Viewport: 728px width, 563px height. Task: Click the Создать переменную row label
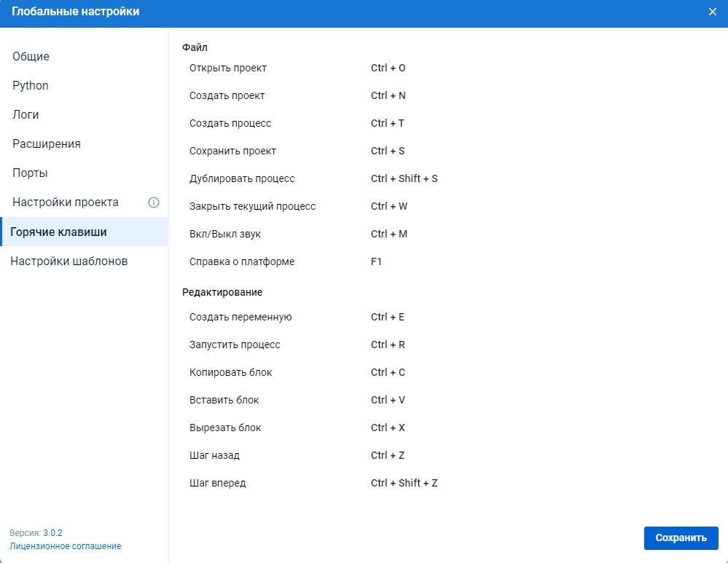[240, 317]
